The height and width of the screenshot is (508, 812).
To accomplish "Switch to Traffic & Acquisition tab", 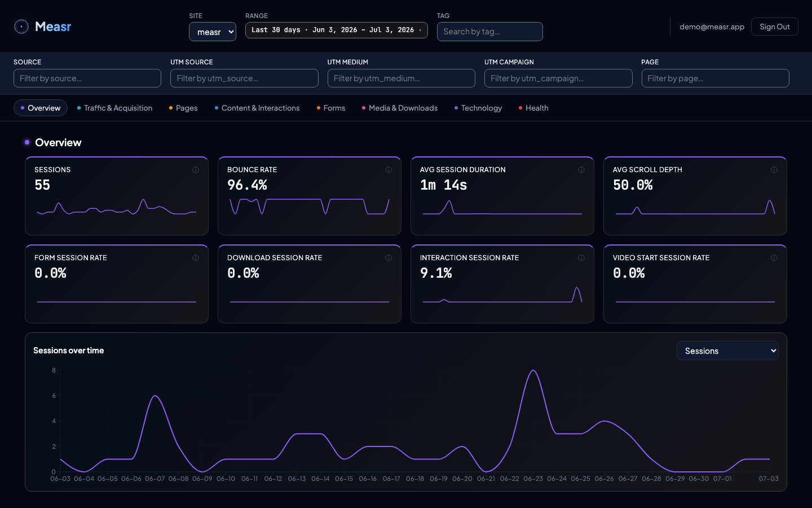I will (x=114, y=108).
